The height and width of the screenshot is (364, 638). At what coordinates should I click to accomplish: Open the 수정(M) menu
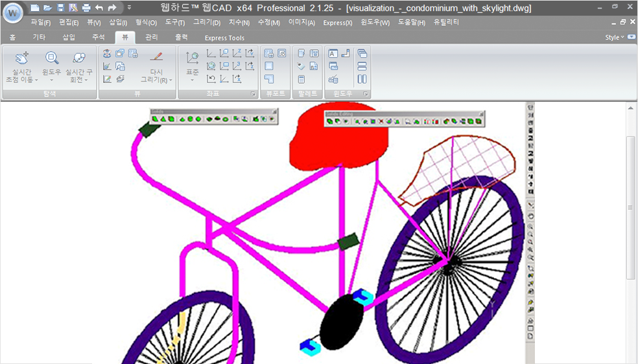pos(269,22)
